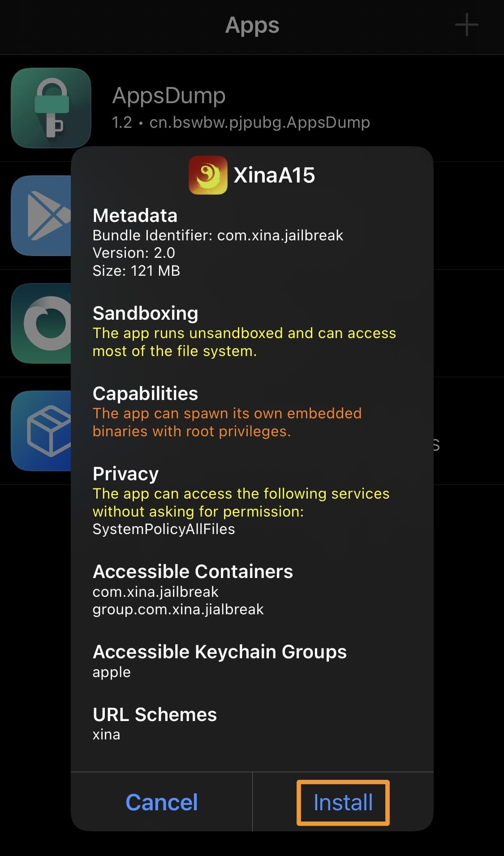Tap the Apps header title

pyautogui.click(x=252, y=25)
